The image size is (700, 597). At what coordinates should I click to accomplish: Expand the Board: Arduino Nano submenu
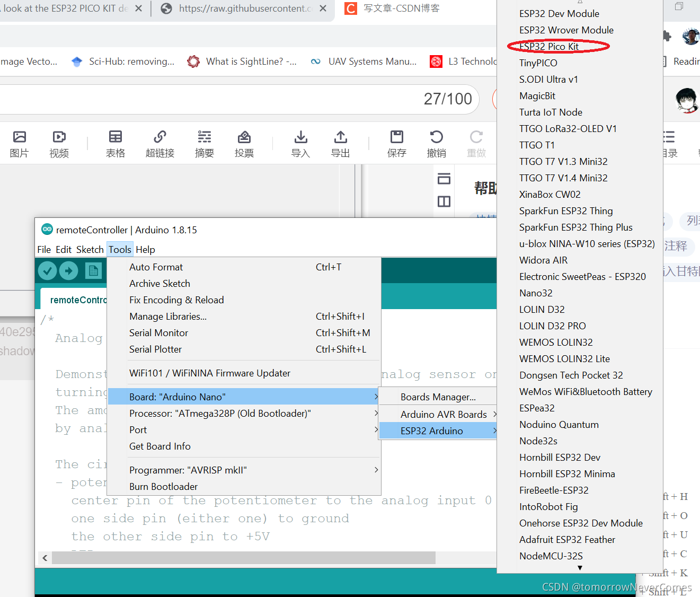tap(244, 397)
